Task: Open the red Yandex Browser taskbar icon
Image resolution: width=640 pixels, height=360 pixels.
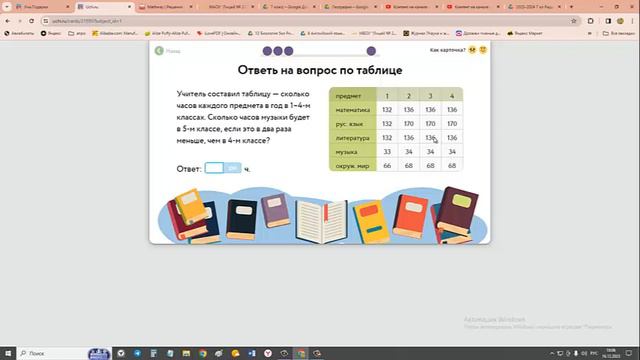Action: [268, 353]
